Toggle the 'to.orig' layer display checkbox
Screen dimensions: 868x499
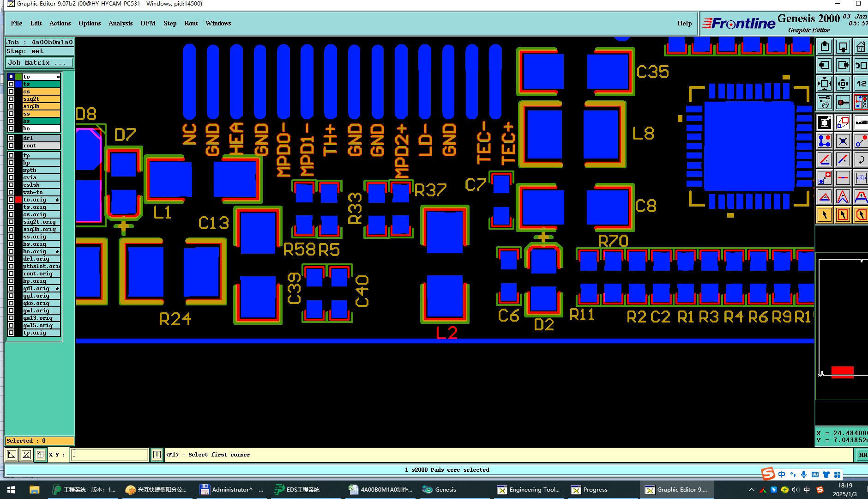(x=11, y=200)
